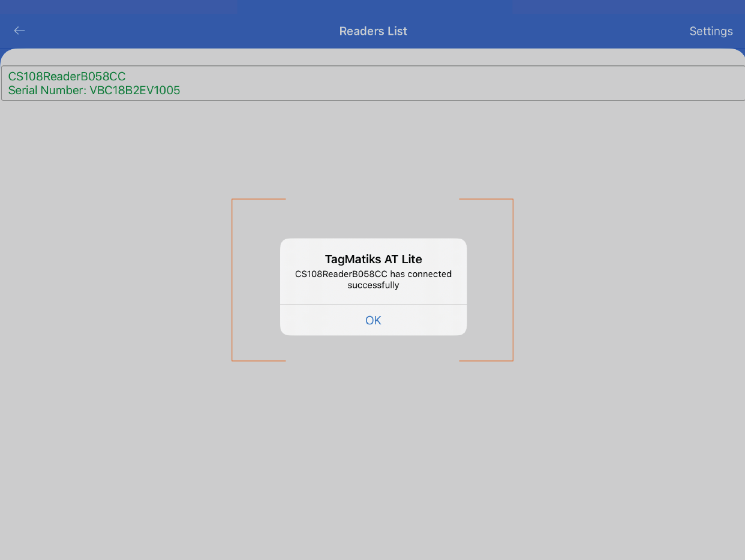
Task: Tap the top corner of left orange bracket
Action: (233, 200)
